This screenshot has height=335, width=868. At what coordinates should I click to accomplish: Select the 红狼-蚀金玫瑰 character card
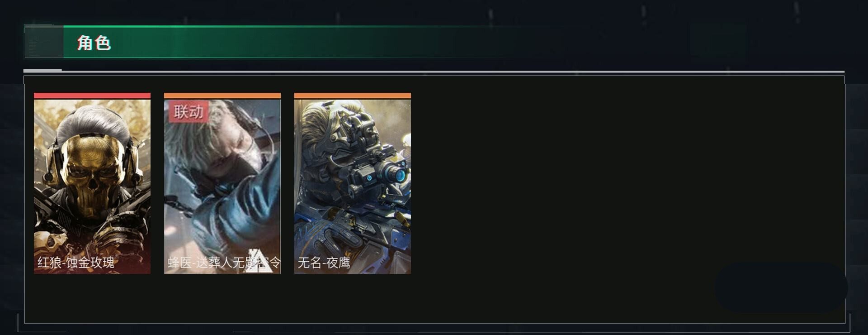[x=92, y=183]
